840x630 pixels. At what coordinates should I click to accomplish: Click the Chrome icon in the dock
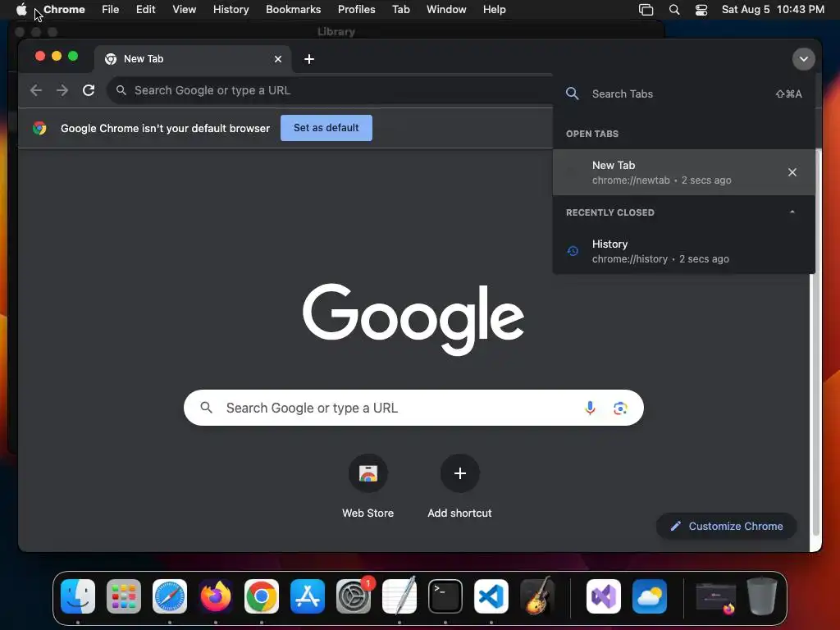[262, 596]
